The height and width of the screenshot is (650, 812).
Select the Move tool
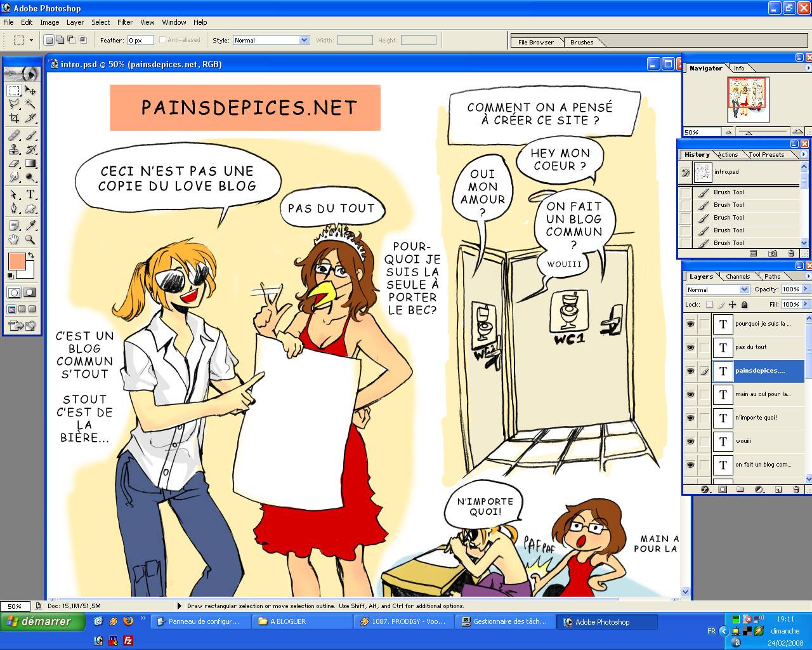tap(30, 91)
